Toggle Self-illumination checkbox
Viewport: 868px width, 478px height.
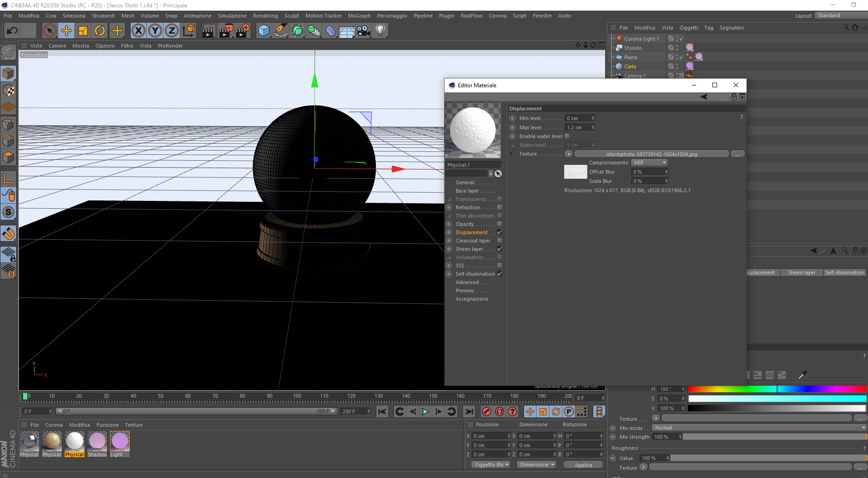pyautogui.click(x=500, y=274)
